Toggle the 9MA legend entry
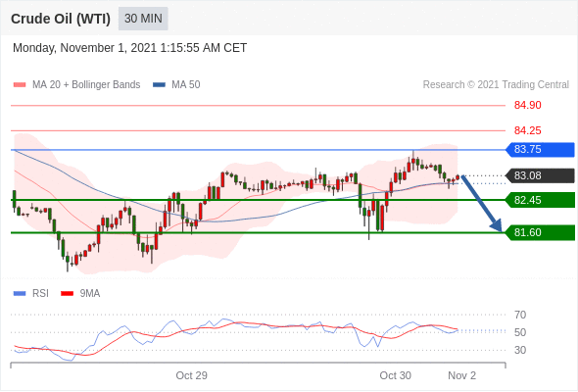The width and height of the screenshot is (578, 392). click(80, 294)
